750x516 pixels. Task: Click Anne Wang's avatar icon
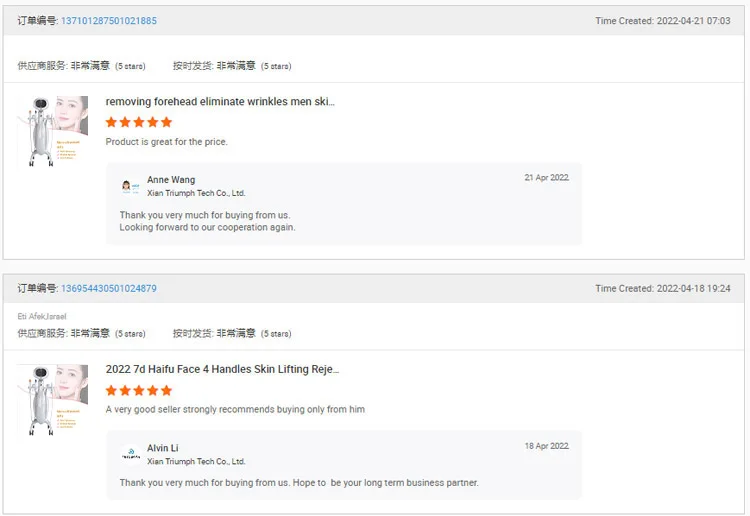click(x=130, y=186)
